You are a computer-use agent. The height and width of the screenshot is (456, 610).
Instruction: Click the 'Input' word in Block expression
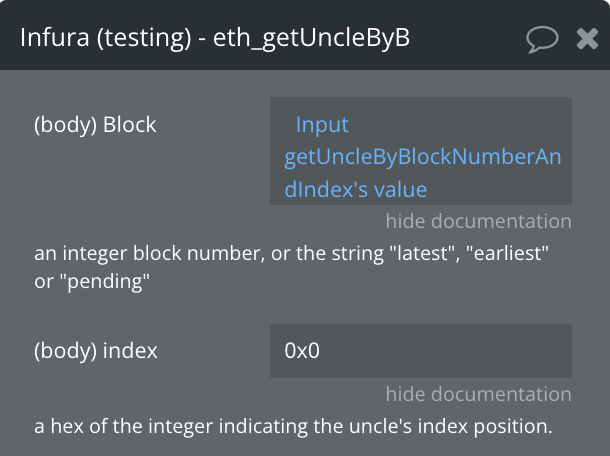click(322, 125)
